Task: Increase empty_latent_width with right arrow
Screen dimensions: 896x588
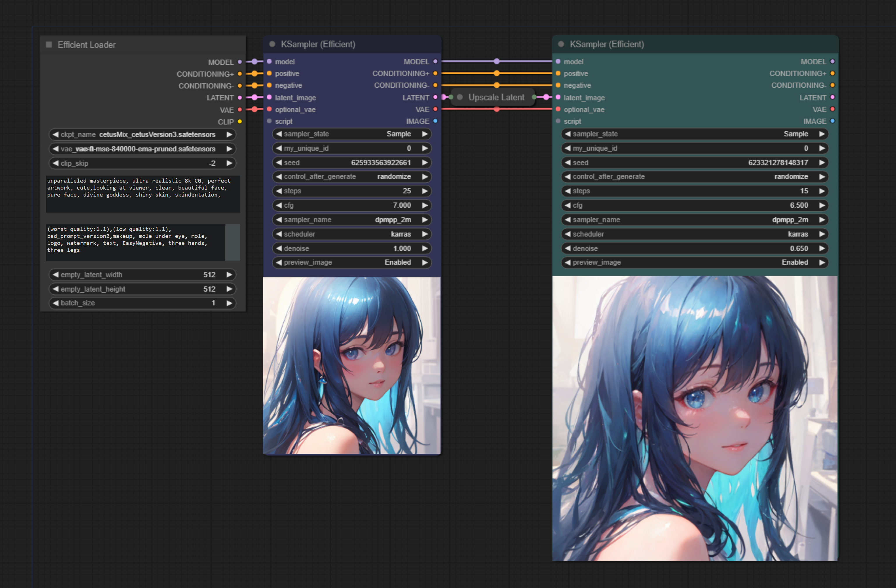Action: tap(229, 275)
